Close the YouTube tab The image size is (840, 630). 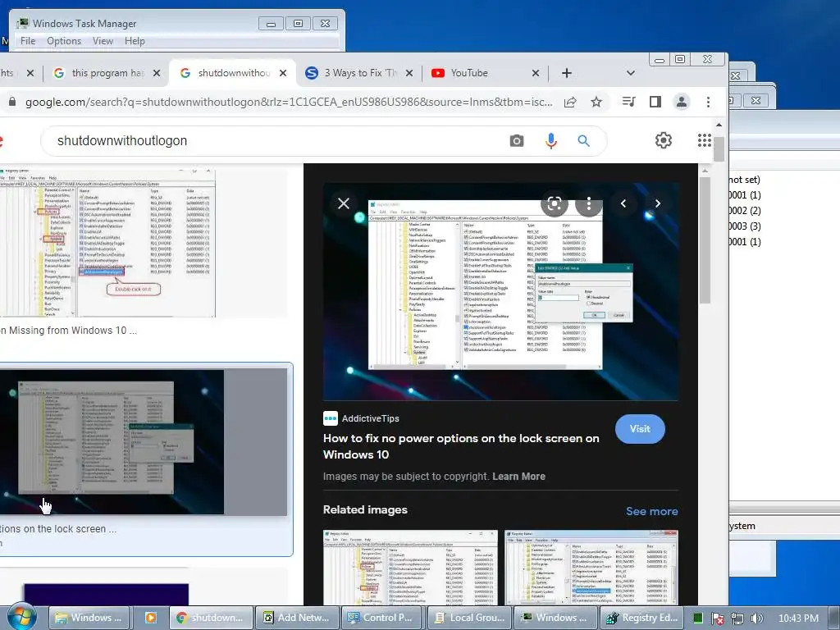click(x=535, y=73)
